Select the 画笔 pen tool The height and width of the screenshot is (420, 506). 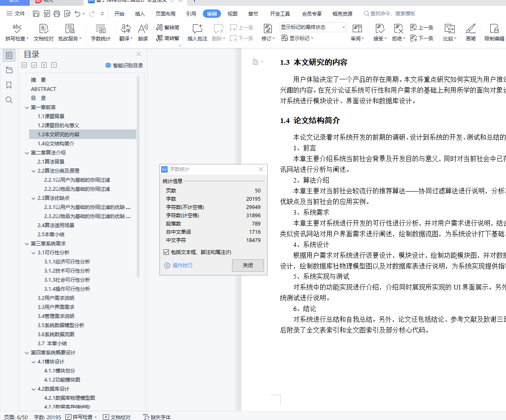[471, 32]
